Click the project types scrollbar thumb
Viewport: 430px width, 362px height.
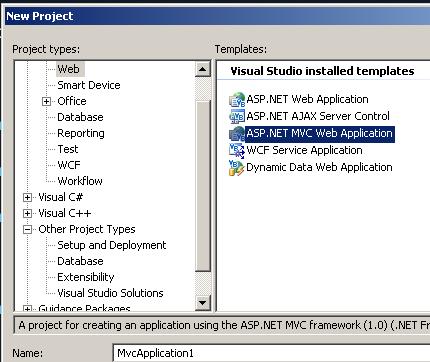203,186
